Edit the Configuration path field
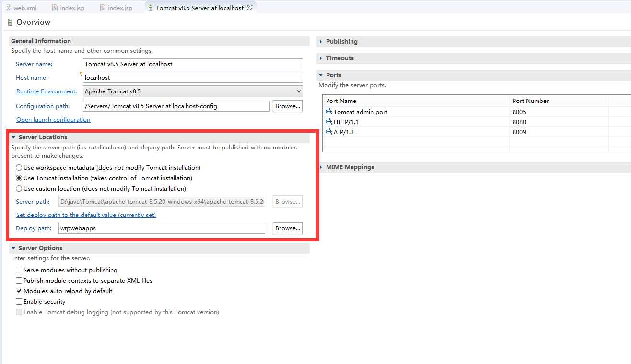The image size is (631, 364). pyautogui.click(x=176, y=106)
